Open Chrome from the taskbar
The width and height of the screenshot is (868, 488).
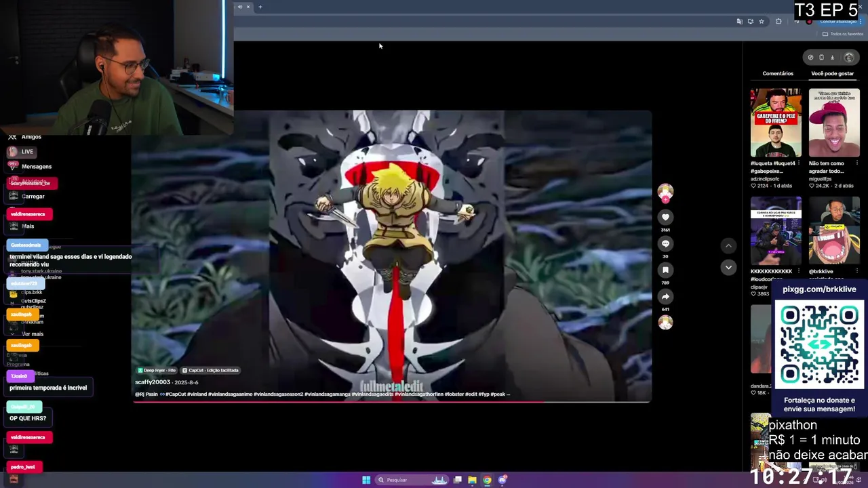pyautogui.click(x=487, y=480)
